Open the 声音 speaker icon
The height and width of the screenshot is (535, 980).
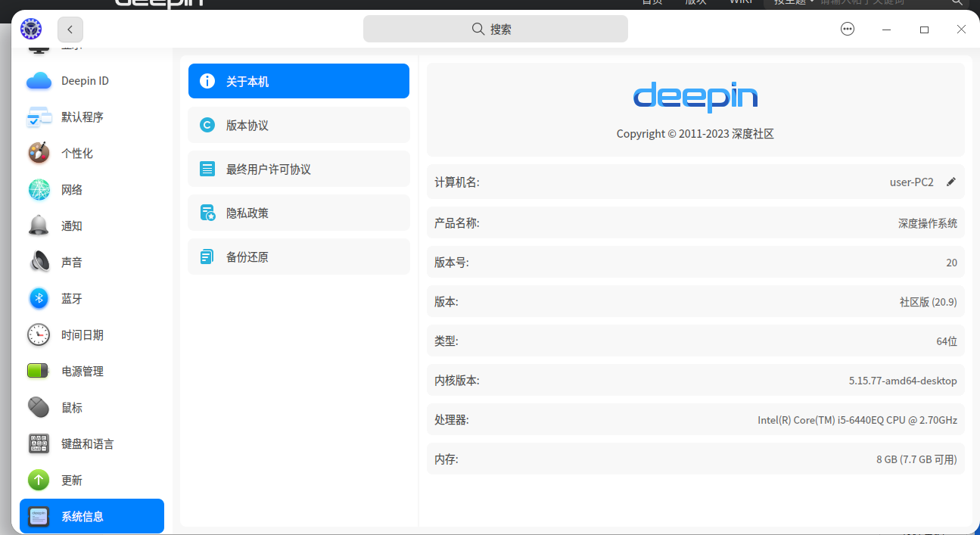point(39,263)
